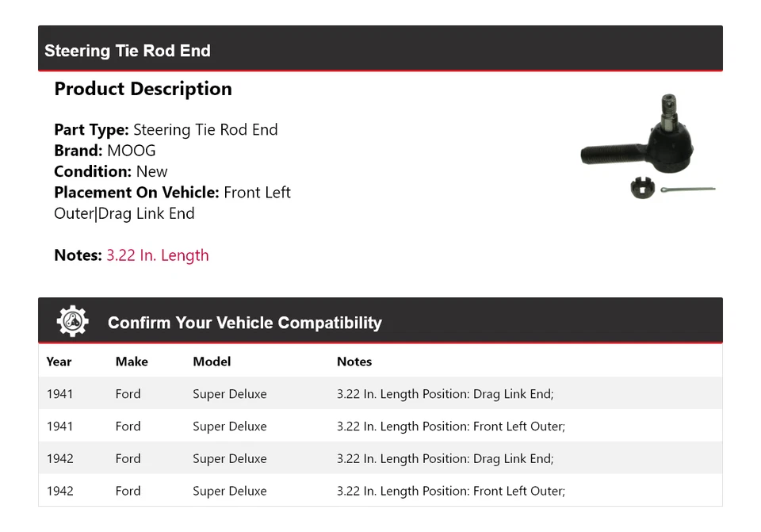This screenshot has height=532, width=761.
Task: Click Ford in the first 1941 row
Action: 128,394
